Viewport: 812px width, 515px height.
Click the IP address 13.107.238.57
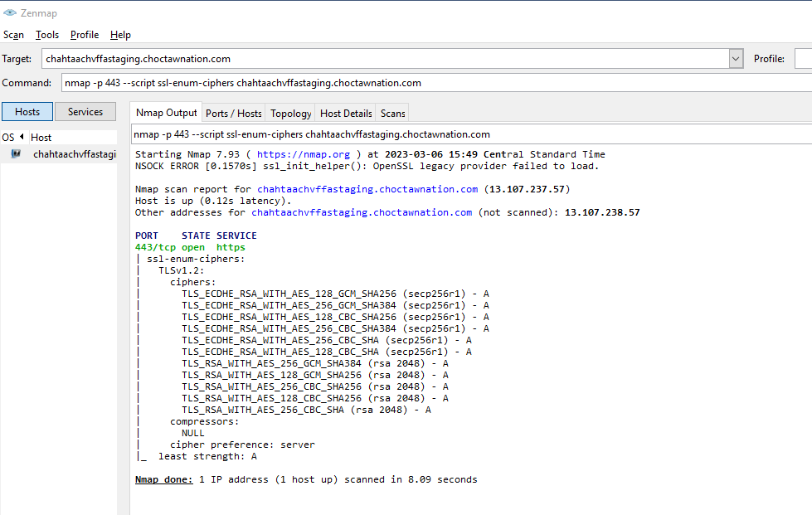point(602,212)
